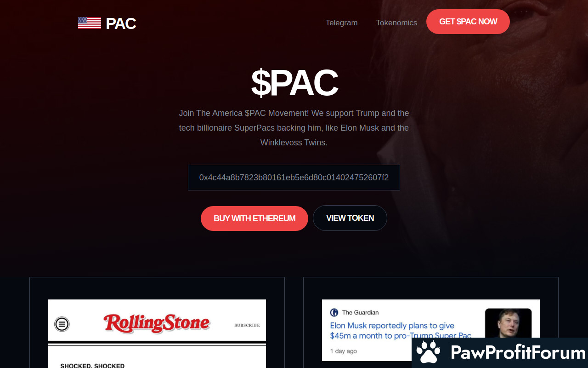Click the PAC brand name text

[x=121, y=23]
